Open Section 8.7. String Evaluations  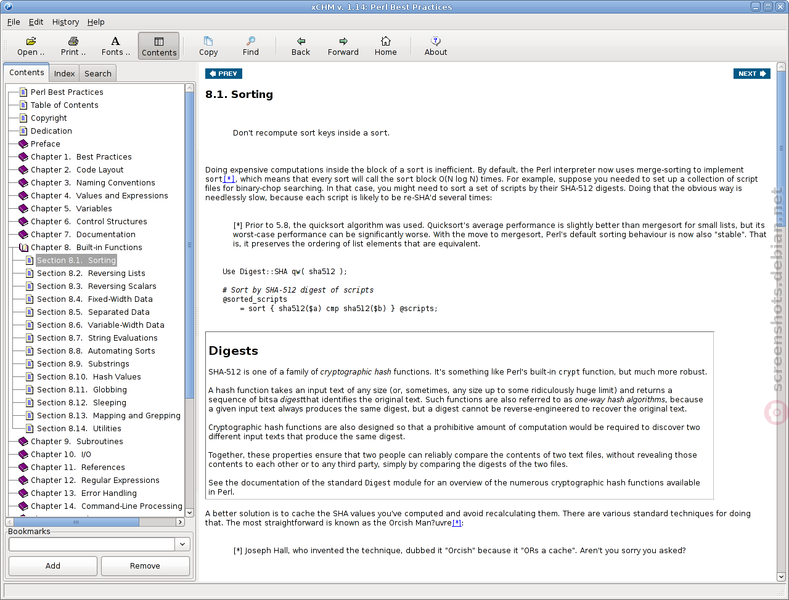97,338
